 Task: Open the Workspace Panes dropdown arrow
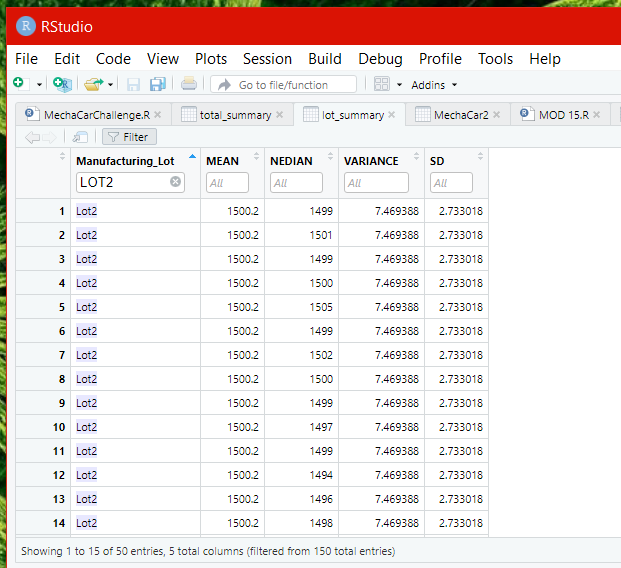(x=399, y=85)
